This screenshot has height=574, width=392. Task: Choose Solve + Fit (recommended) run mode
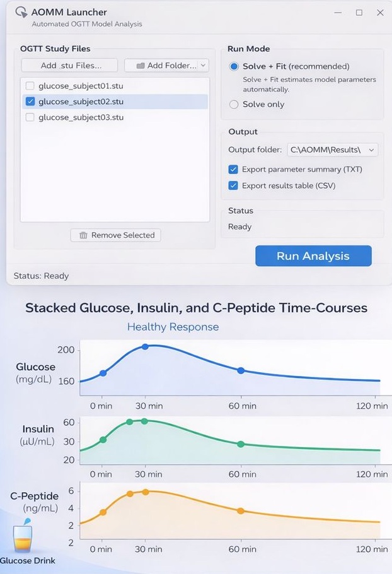point(234,66)
